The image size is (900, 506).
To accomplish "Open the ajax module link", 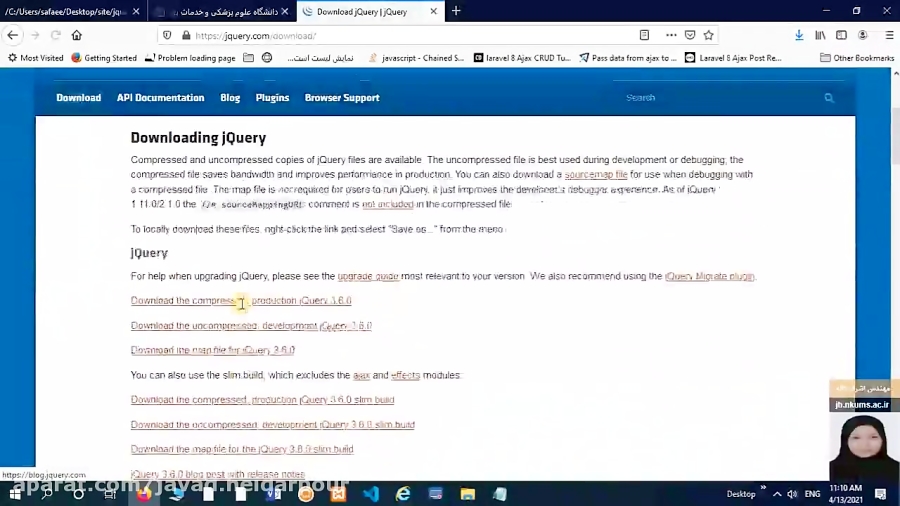I will coord(361,375).
